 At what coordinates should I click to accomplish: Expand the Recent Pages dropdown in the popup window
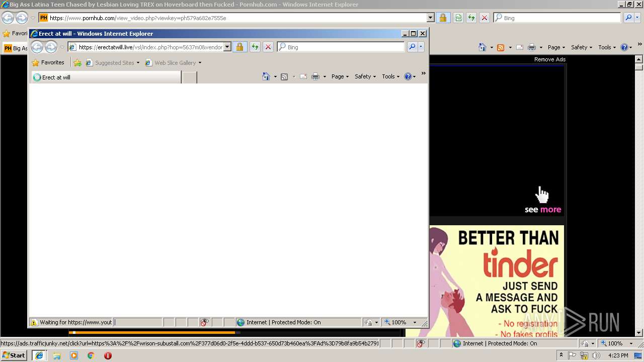point(62,47)
